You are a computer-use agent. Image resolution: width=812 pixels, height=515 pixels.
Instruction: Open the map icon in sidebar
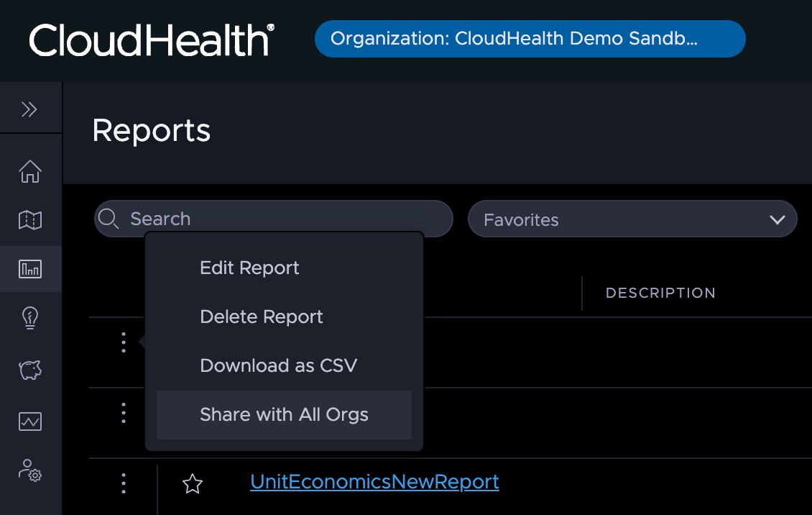30,220
